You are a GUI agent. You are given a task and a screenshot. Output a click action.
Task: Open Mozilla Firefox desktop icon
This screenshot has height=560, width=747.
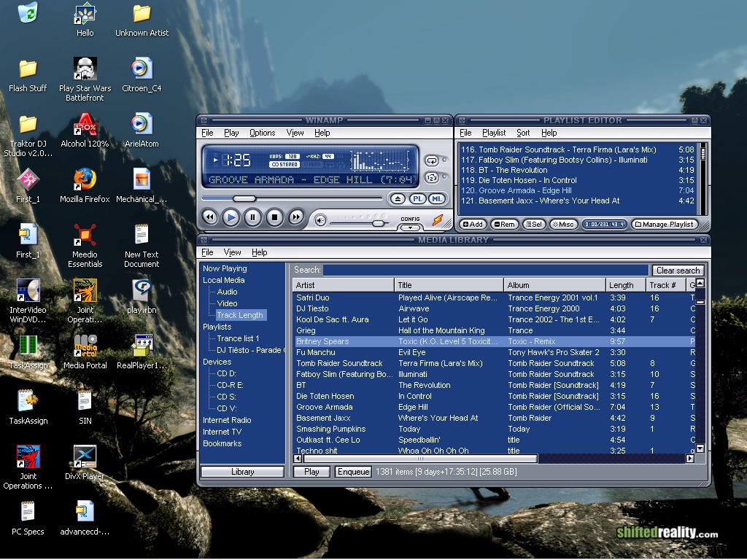85,185
